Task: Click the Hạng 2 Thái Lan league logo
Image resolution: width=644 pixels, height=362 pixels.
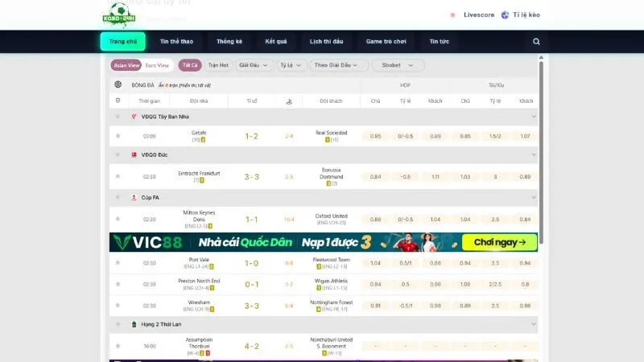Action: pos(134,324)
